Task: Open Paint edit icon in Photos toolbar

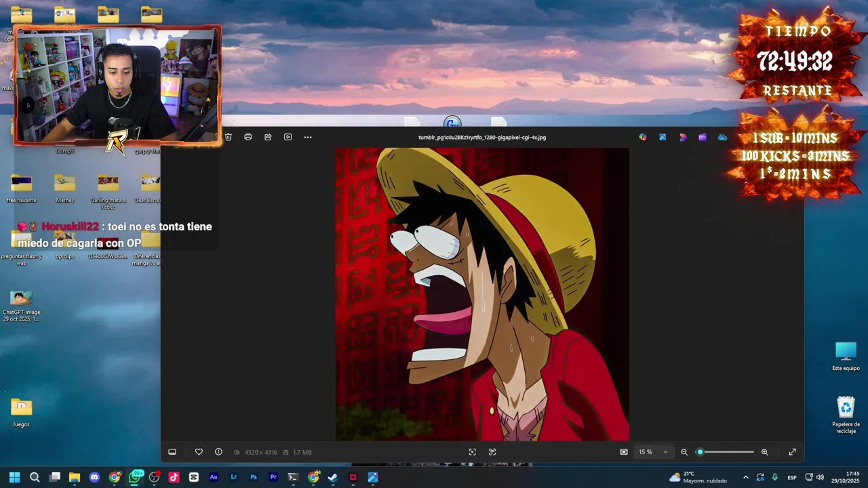Action: coord(663,137)
